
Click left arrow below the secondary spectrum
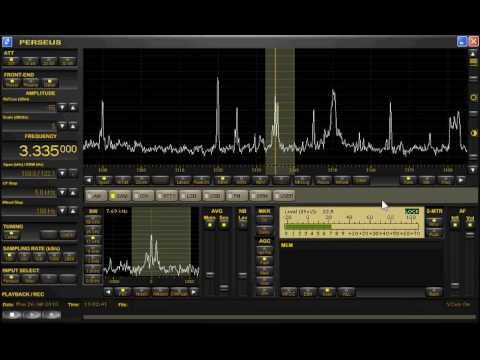[108, 292]
